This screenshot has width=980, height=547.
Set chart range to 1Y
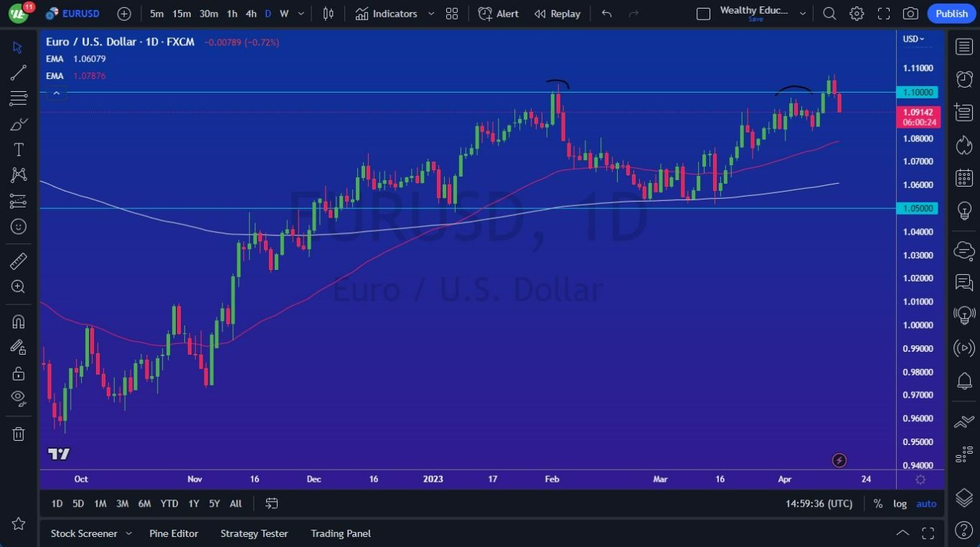pos(193,503)
